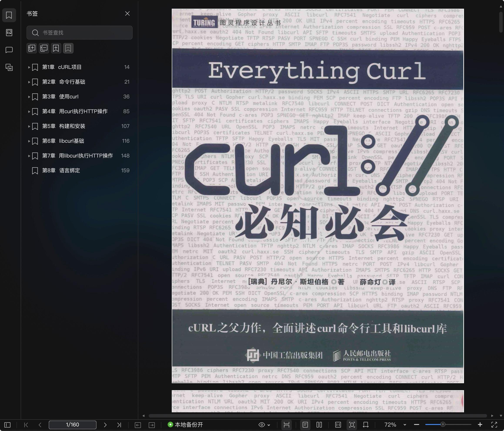Go to the first page
This screenshot has height=431, width=504.
(26, 425)
